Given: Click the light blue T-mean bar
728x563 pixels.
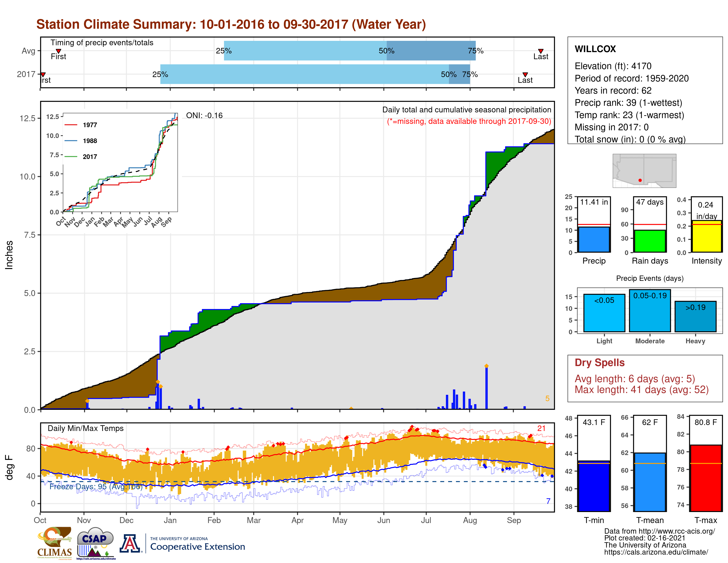Looking at the screenshot, I should [650, 482].
